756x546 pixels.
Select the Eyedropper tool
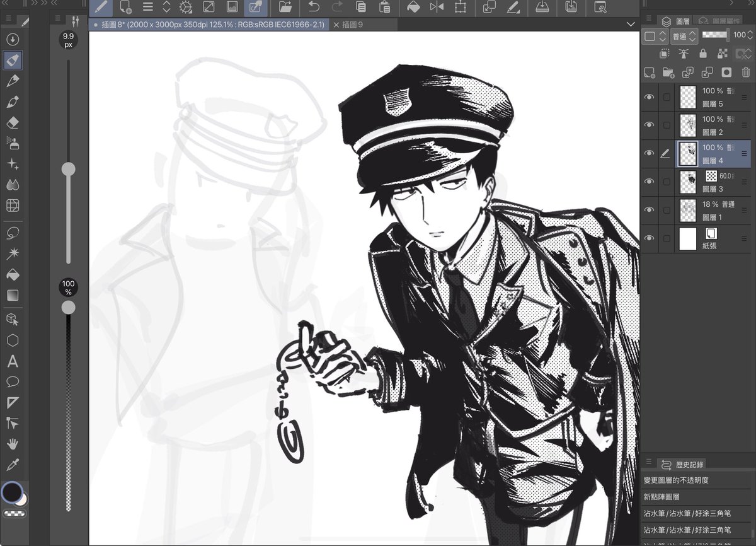point(12,465)
